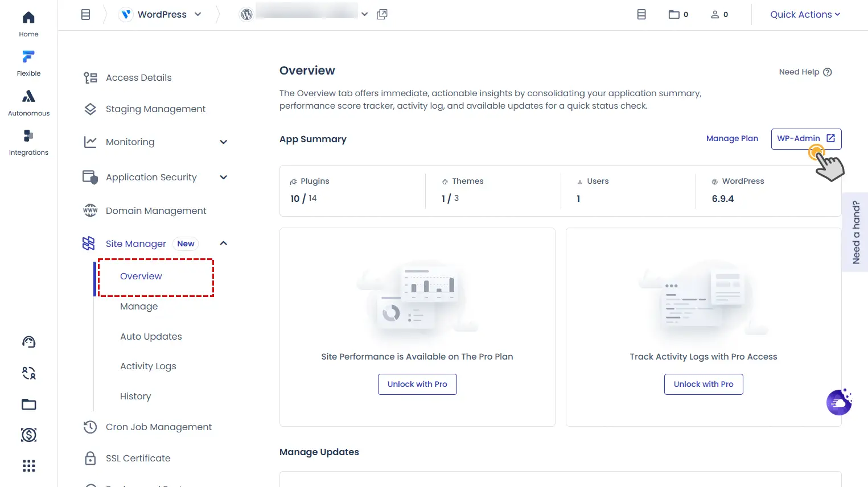868x487 pixels.
Task: Open Domain Management
Action: coord(156,211)
